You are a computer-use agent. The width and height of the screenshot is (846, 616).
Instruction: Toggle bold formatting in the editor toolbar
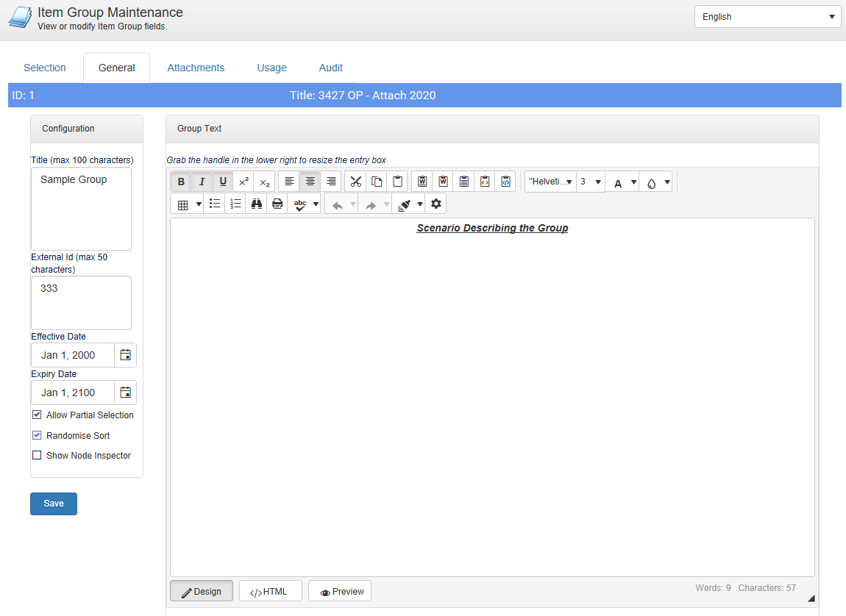pos(181,182)
